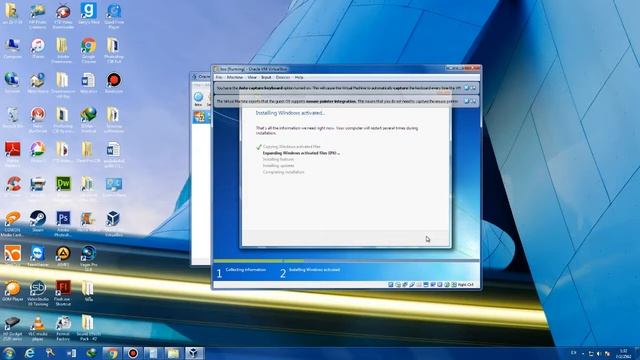
Task: Select Google Chrome desktop shortcut
Action: click(x=89, y=50)
